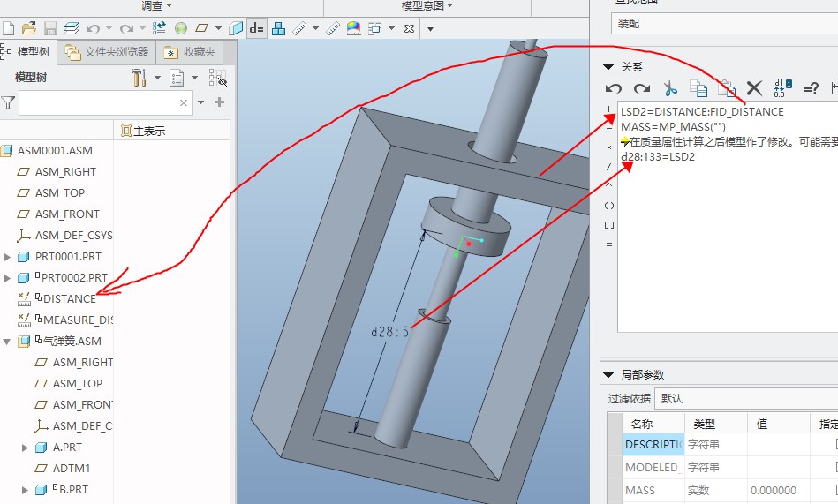The image size is (838, 504).
Task: Insert the = equals operator
Action: (x=608, y=244)
